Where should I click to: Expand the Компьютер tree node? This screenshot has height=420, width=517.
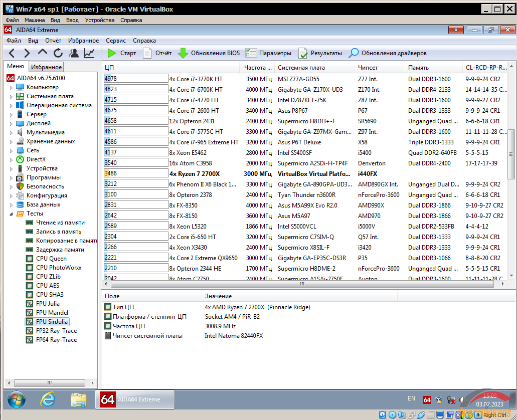tap(11, 88)
